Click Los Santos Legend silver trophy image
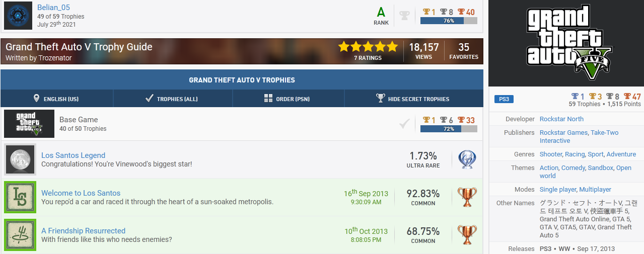 [x=20, y=159]
